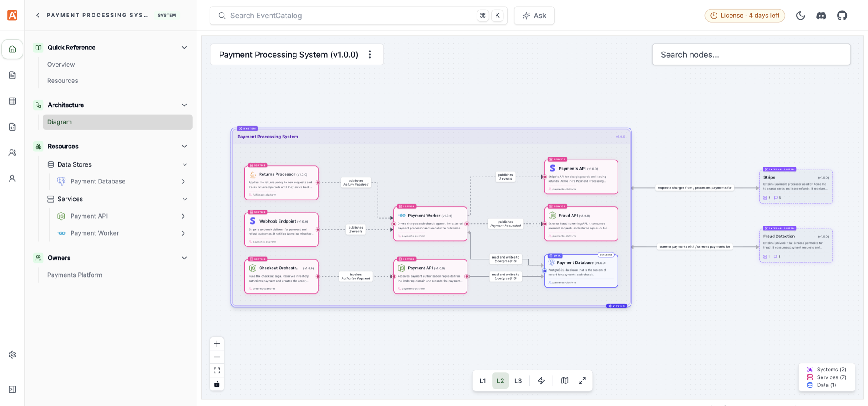The width and height of the screenshot is (868, 406).
Task: Open the users icon in the rail
Action: click(12, 178)
